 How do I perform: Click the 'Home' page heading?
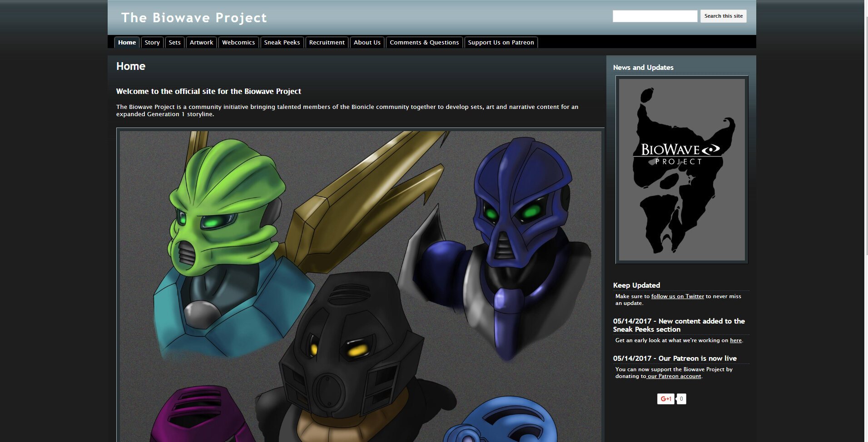pos(131,66)
